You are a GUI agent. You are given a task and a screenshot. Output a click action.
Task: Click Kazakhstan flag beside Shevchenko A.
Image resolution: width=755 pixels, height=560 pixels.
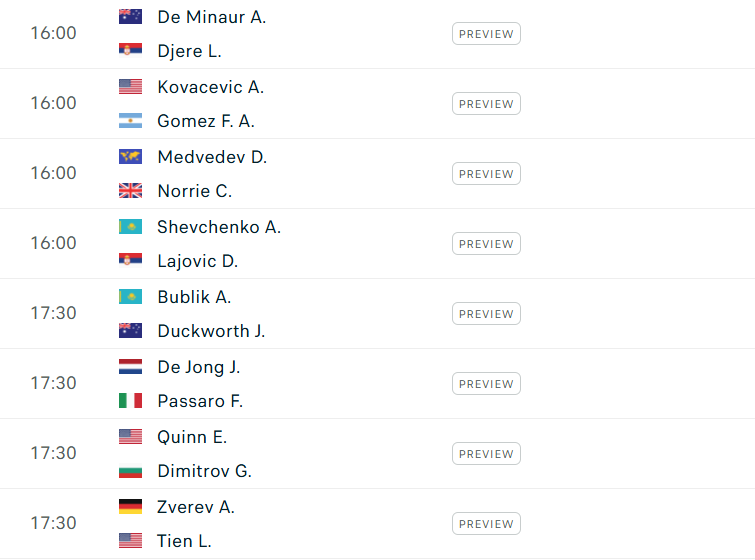(130, 227)
